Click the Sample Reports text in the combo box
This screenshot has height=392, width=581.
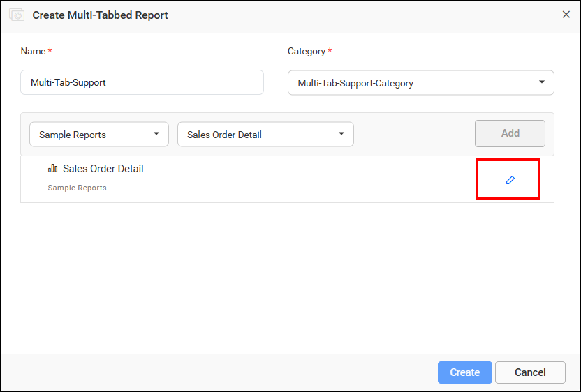click(73, 135)
